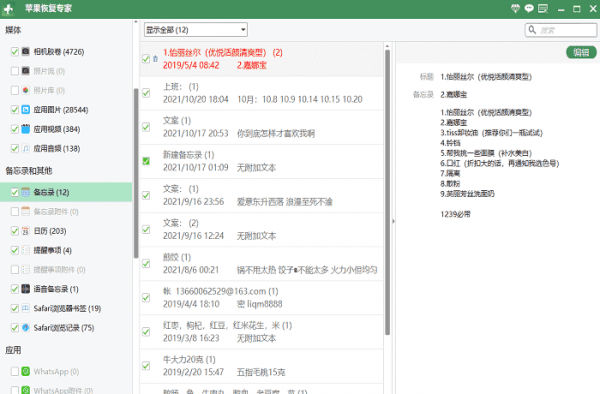Screen dimensions: 600x394
Task: Click the WhatsApp (0) icon
Action: click(25, 371)
